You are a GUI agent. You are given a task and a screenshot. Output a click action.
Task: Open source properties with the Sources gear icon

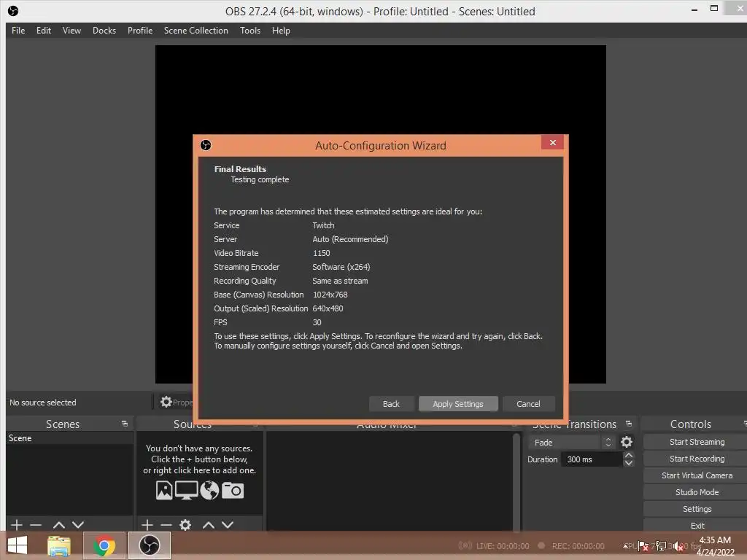click(x=185, y=525)
